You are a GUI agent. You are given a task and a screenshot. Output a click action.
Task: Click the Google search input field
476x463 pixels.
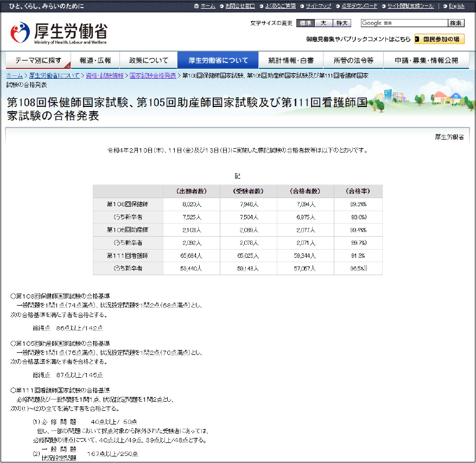403,23
